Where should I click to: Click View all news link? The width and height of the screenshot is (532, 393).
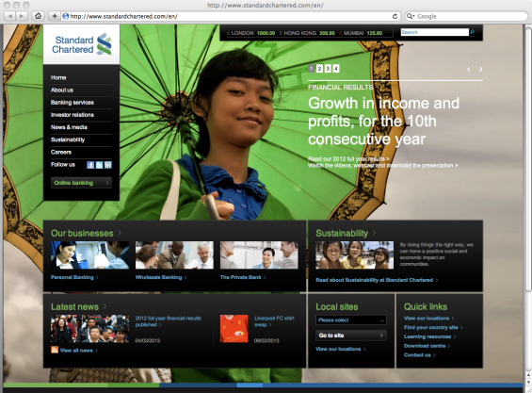click(79, 351)
